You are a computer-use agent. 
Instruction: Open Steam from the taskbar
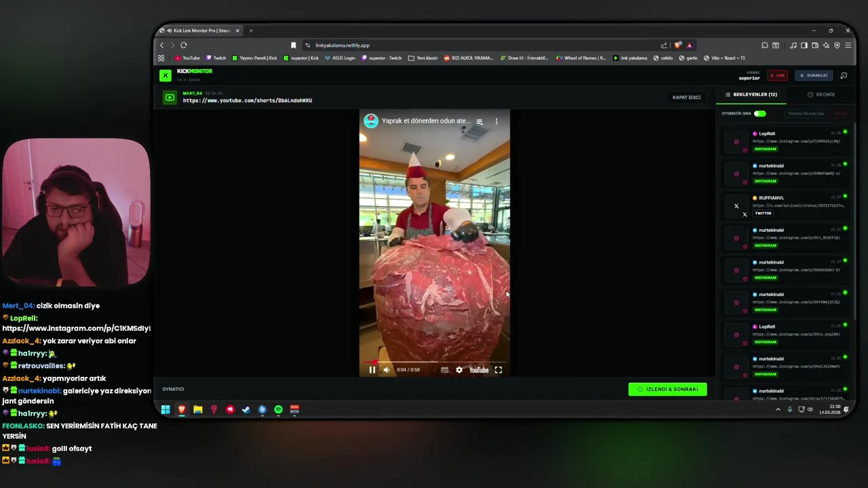pos(246,409)
